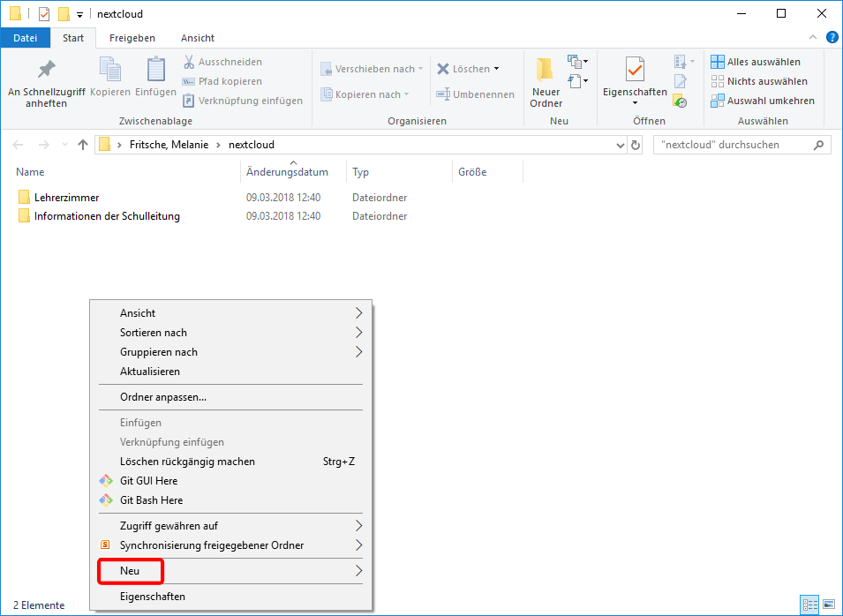The image size is (843, 616).
Task: Click Auswahl umkehren in ribbon
Action: (763, 101)
